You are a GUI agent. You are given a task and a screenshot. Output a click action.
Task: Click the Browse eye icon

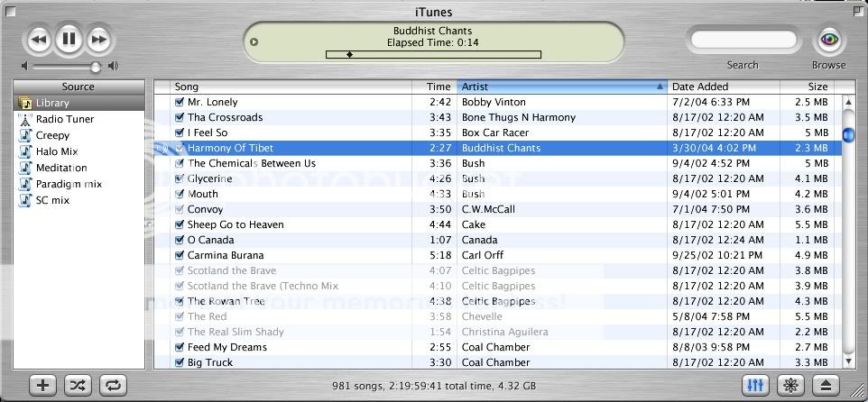[828, 40]
